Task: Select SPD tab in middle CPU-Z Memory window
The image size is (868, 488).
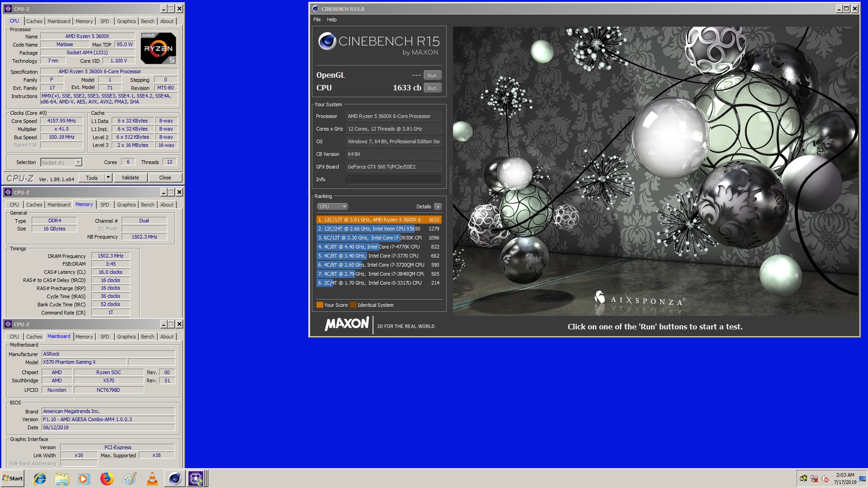Action: pos(104,205)
